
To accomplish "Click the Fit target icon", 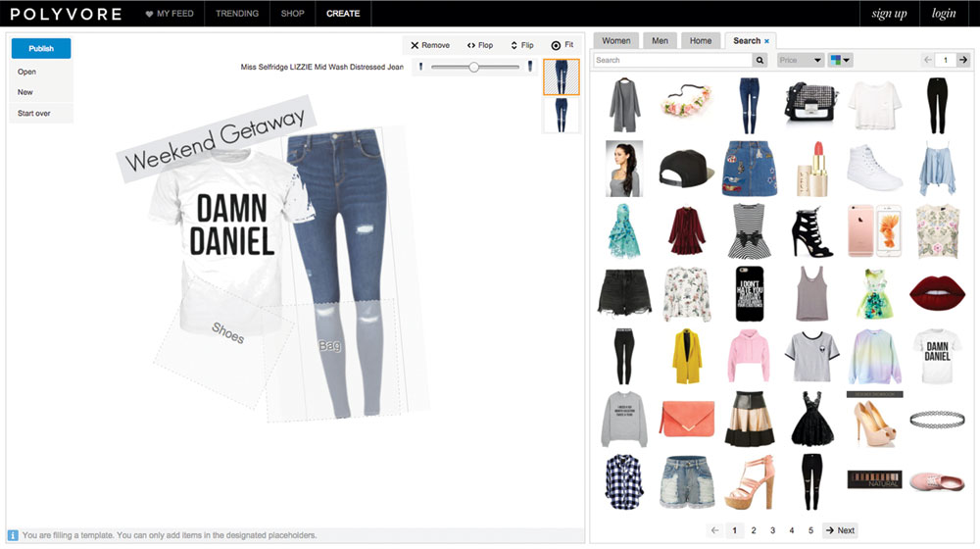I will 556,45.
